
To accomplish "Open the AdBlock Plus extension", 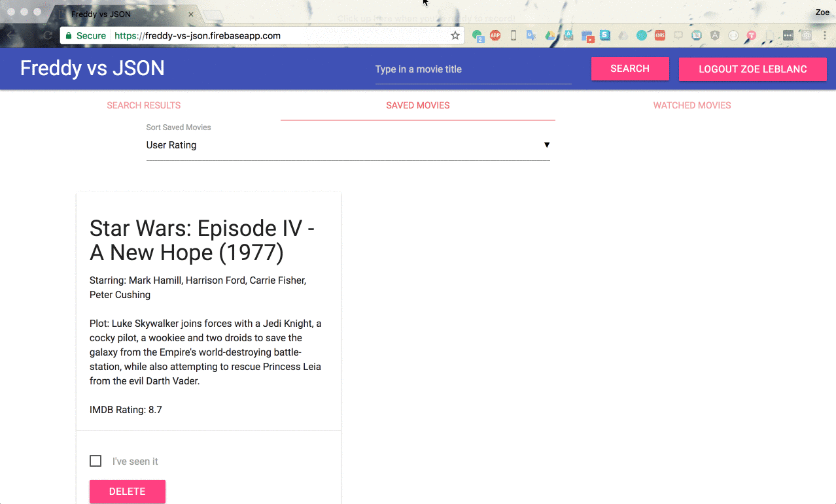I will pos(495,36).
